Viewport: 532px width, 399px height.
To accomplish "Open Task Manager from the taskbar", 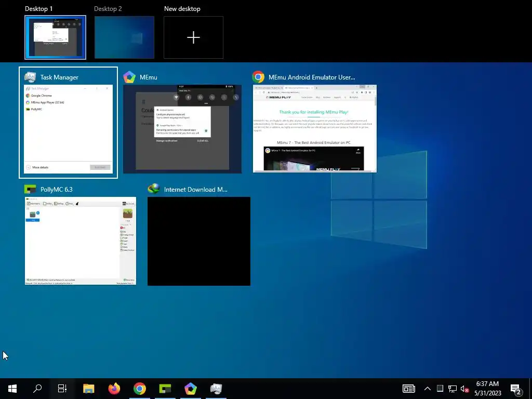I will (x=216, y=389).
